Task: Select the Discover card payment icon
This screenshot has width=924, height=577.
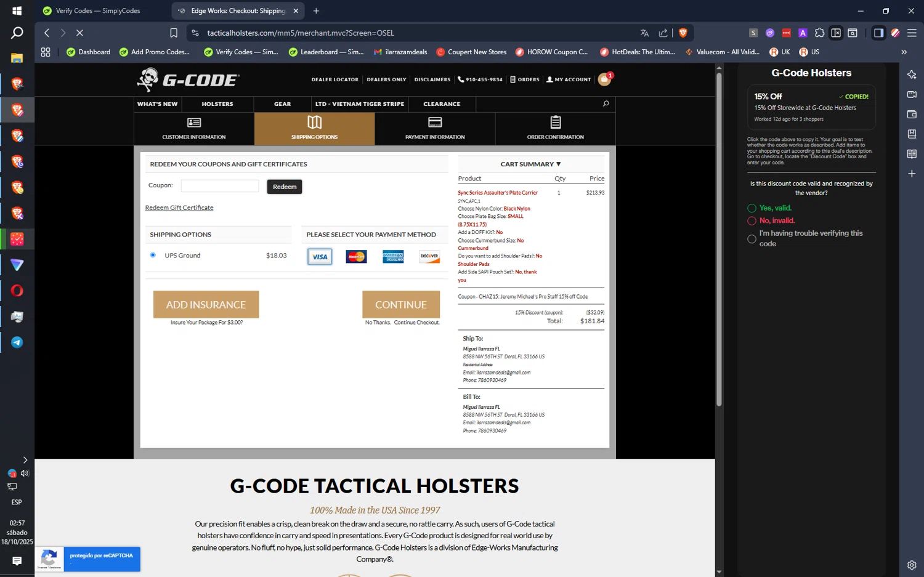Action: coord(429,257)
